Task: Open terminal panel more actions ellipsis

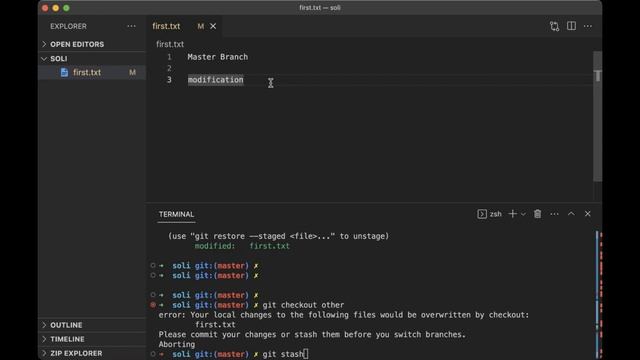Action: click(x=554, y=214)
